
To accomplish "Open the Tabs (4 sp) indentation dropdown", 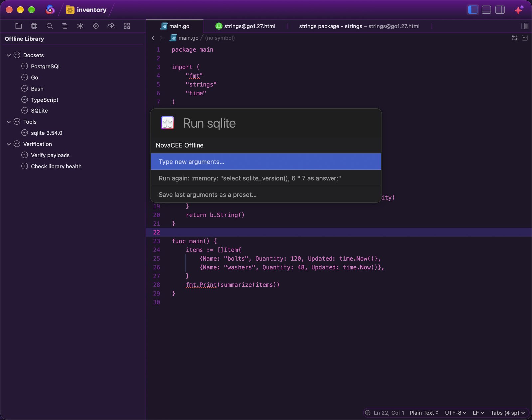I will [508, 413].
